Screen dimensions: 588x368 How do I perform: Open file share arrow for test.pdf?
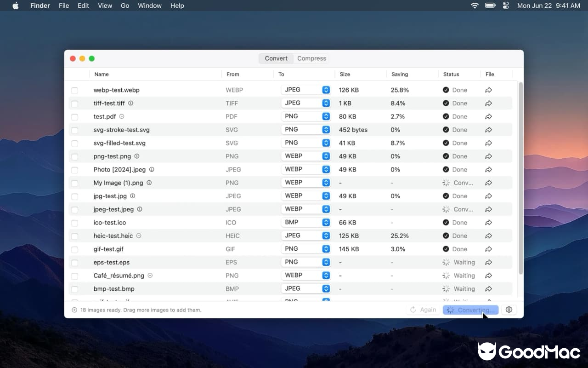point(489,117)
